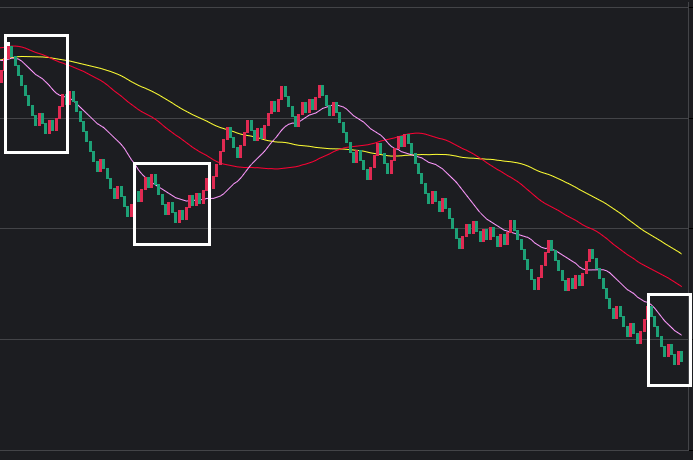Viewport: 693px width, 460px height.
Task: Select the highest candle peak mid-chart
Action: point(321,92)
